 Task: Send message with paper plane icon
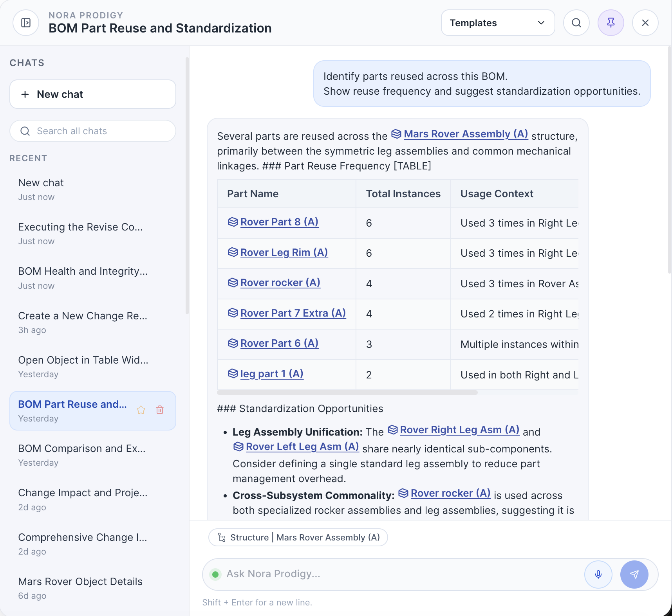634,574
